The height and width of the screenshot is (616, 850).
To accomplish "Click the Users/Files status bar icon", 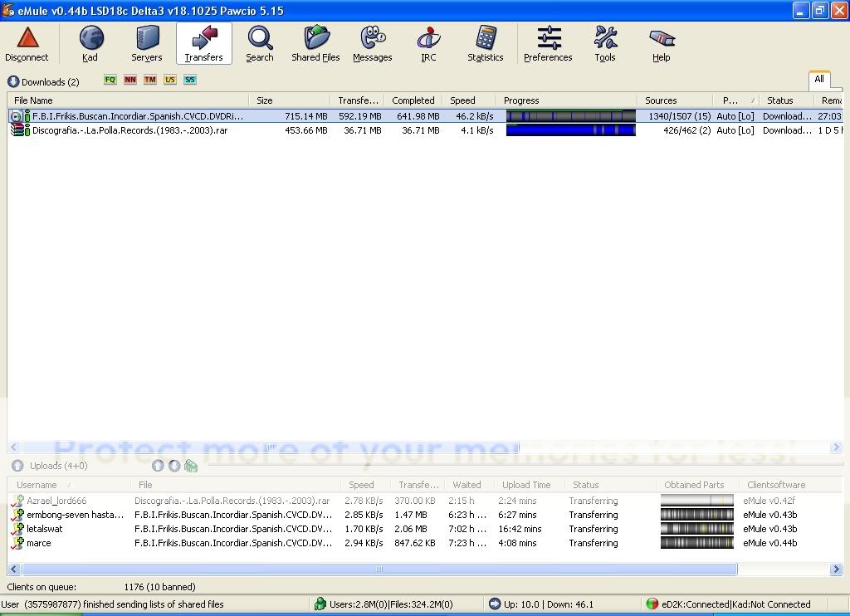I will [320, 604].
